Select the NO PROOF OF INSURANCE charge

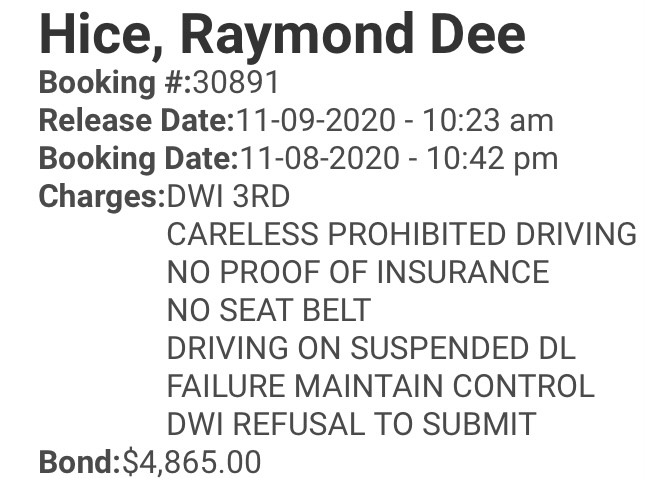358,272
